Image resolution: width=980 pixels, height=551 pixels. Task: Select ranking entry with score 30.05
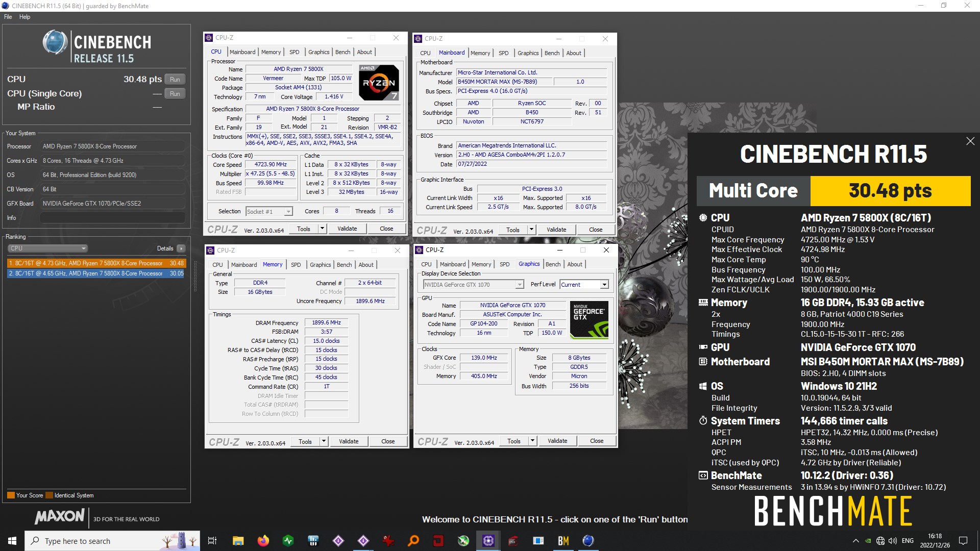pyautogui.click(x=96, y=273)
